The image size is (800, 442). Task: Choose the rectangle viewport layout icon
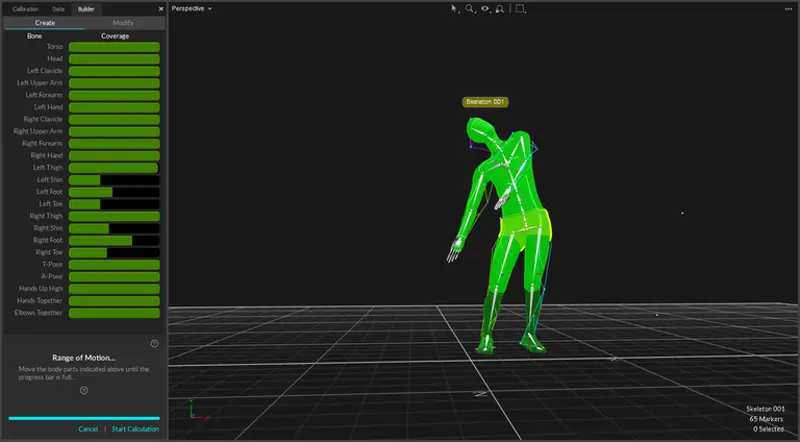pos(521,8)
